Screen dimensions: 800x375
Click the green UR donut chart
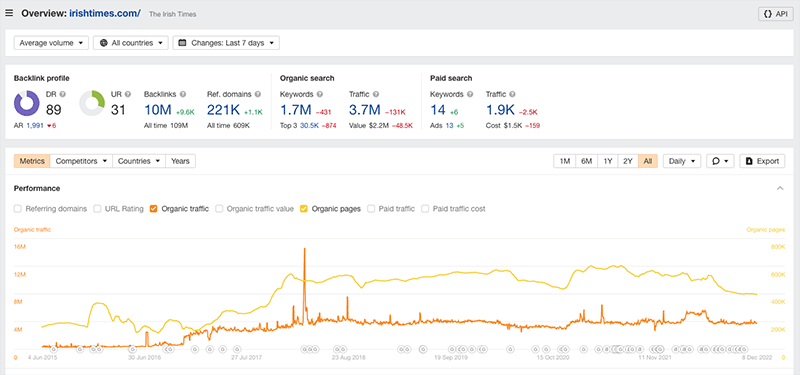click(92, 104)
